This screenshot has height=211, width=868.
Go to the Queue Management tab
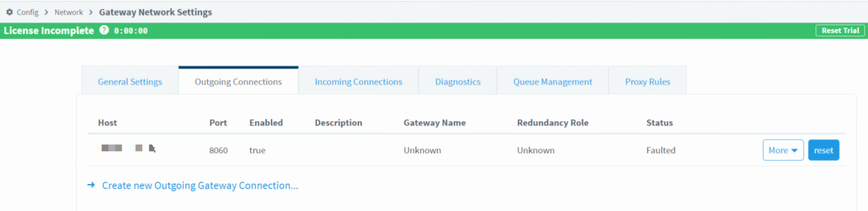pos(553,81)
